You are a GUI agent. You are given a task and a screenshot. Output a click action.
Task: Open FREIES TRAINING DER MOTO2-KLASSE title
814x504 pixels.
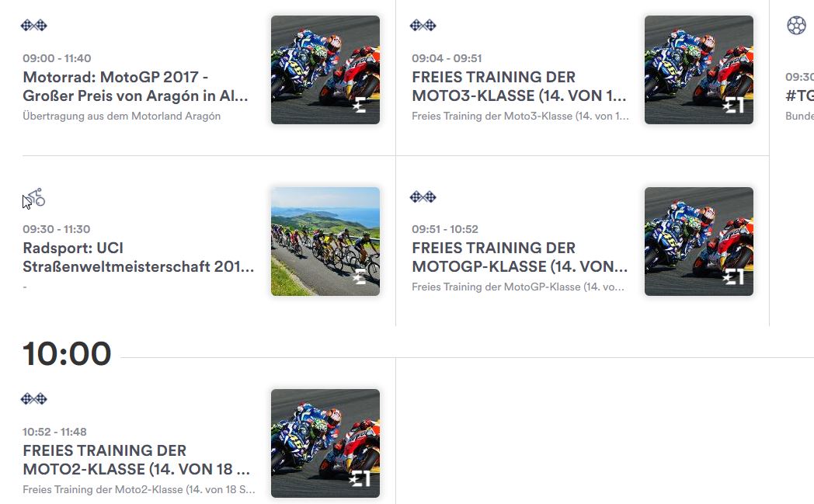tap(137, 460)
